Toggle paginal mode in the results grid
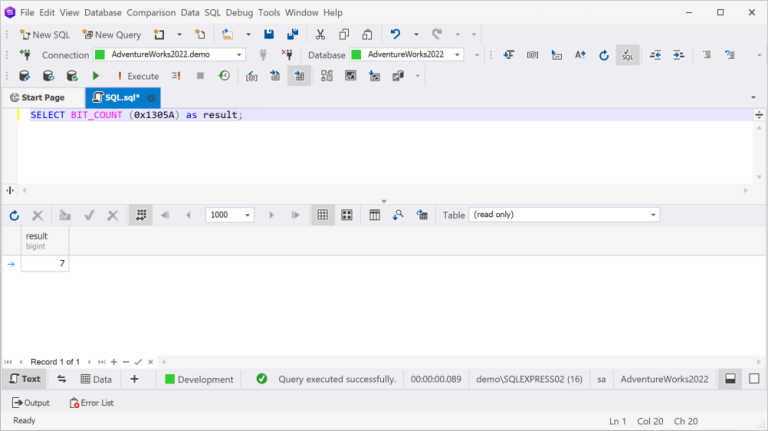Screen dimensions: 768x431 [141, 215]
